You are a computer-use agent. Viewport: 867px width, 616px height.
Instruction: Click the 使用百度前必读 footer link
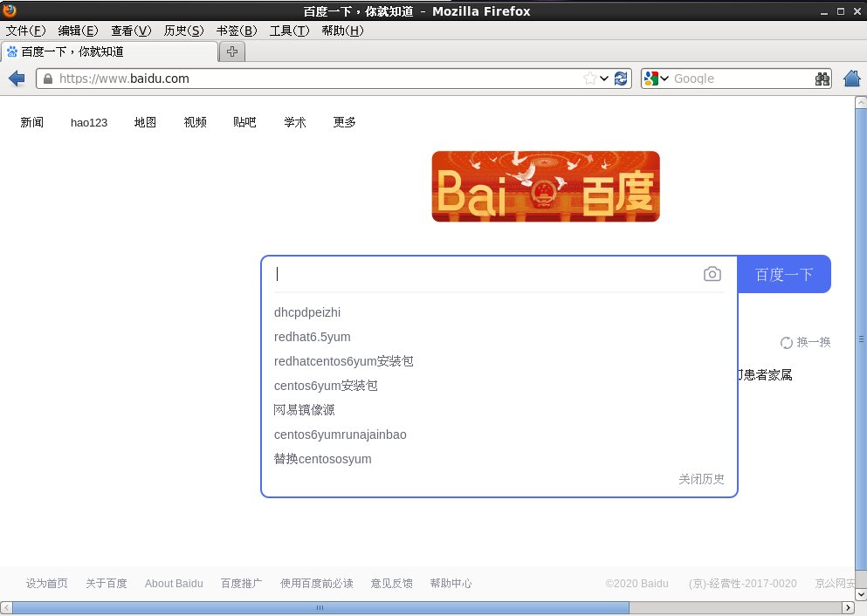(316, 584)
